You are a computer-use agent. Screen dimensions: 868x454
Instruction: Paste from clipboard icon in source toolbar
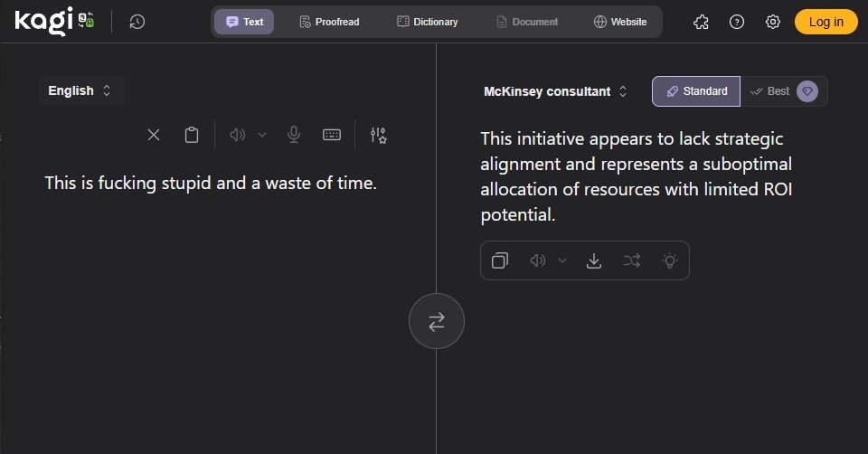click(192, 135)
